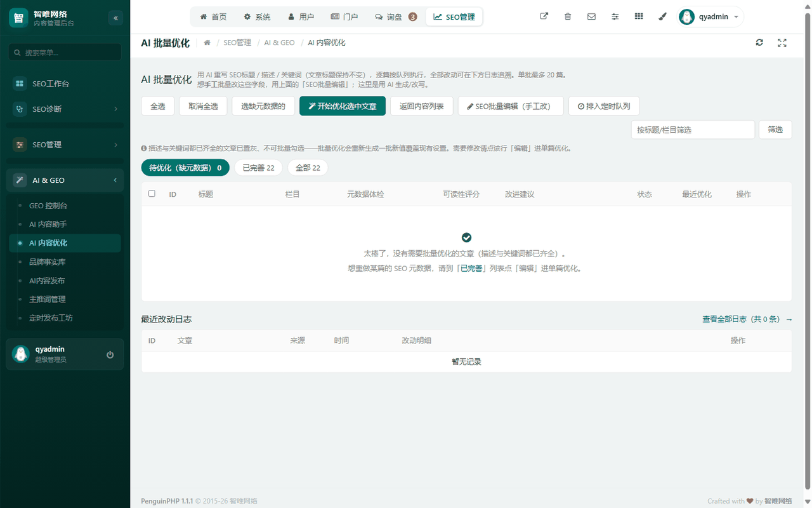Open the qyadmin account dropdown in header
The image size is (812, 508).
click(710, 17)
